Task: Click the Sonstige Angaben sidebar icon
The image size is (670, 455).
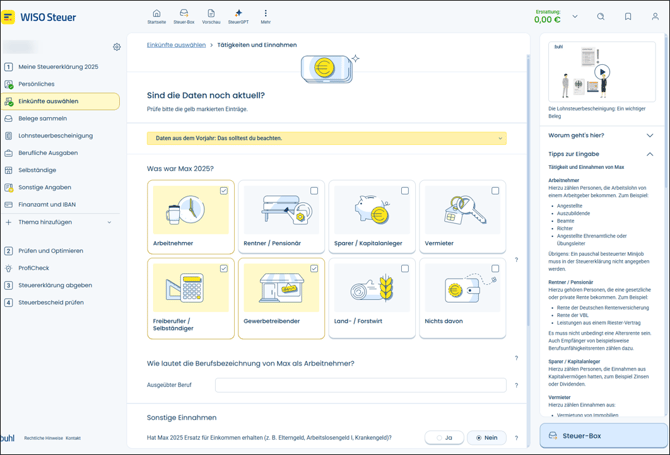Action: pyautogui.click(x=9, y=188)
